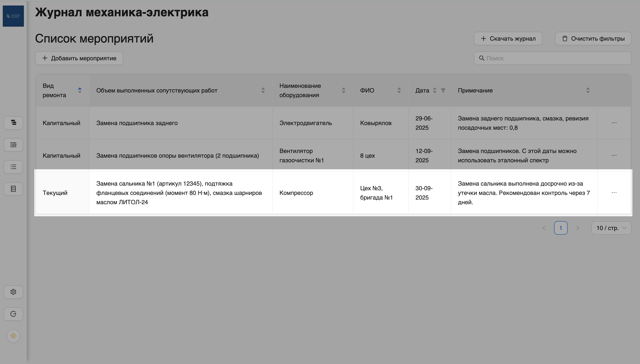Clear filters via 'Очистить фильтры'
640x364 pixels.
[x=593, y=39]
